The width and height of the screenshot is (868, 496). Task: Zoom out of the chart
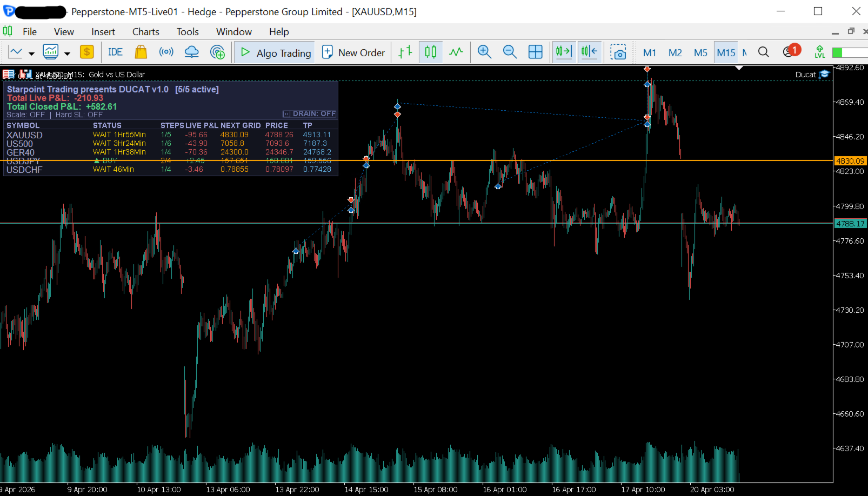pyautogui.click(x=510, y=52)
